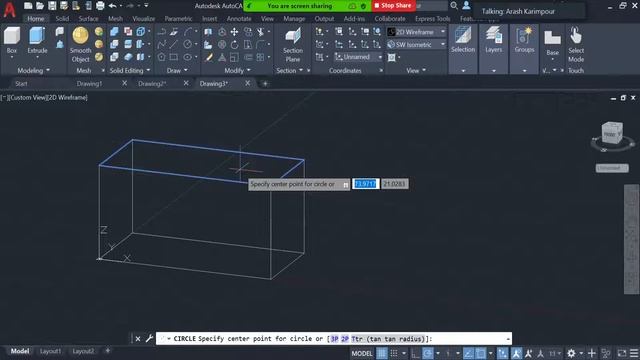Open the Annotate ribbon tab
Image resolution: width=640 pixels, height=360 pixels.
coord(239,19)
